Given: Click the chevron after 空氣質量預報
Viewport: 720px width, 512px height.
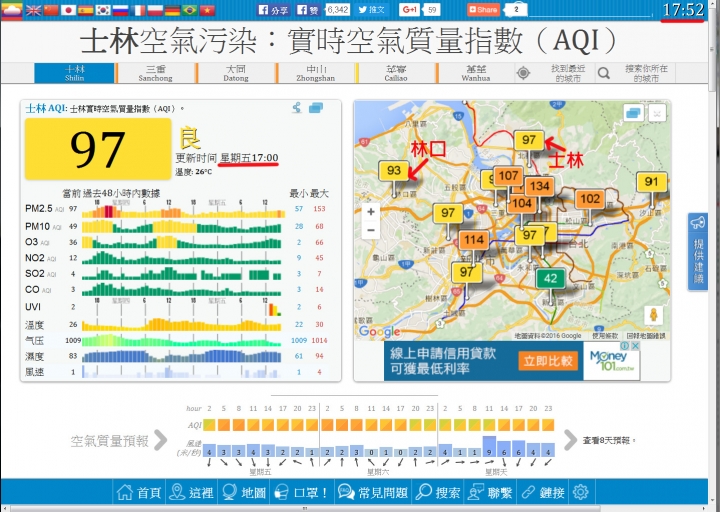Looking at the screenshot, I should pyautogui.click(x=161, y=440).
